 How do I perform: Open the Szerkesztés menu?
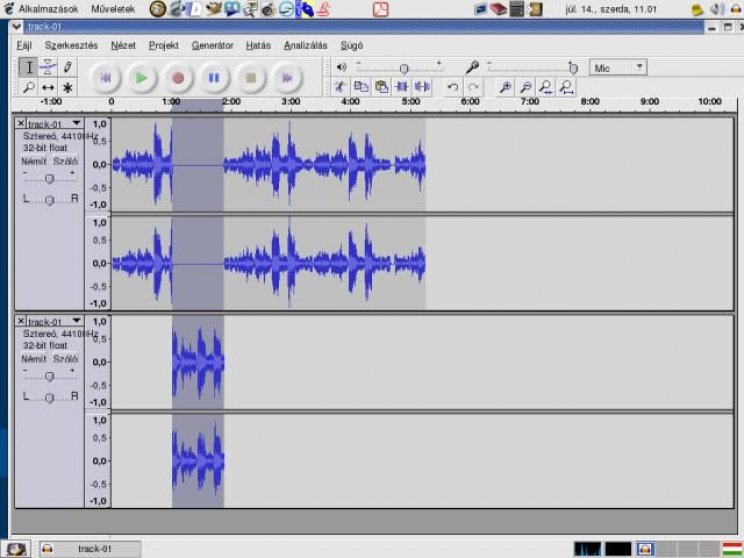point(71,46)
